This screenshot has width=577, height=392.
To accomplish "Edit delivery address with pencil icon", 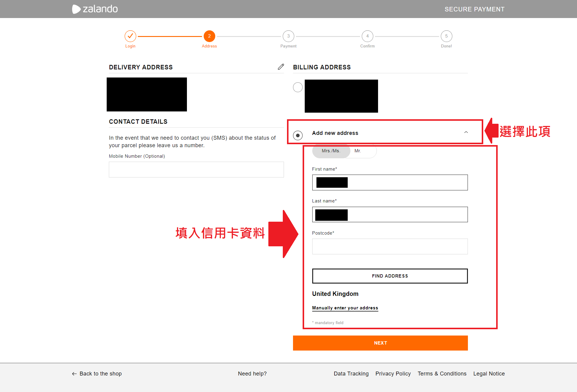I will (281, 67).
